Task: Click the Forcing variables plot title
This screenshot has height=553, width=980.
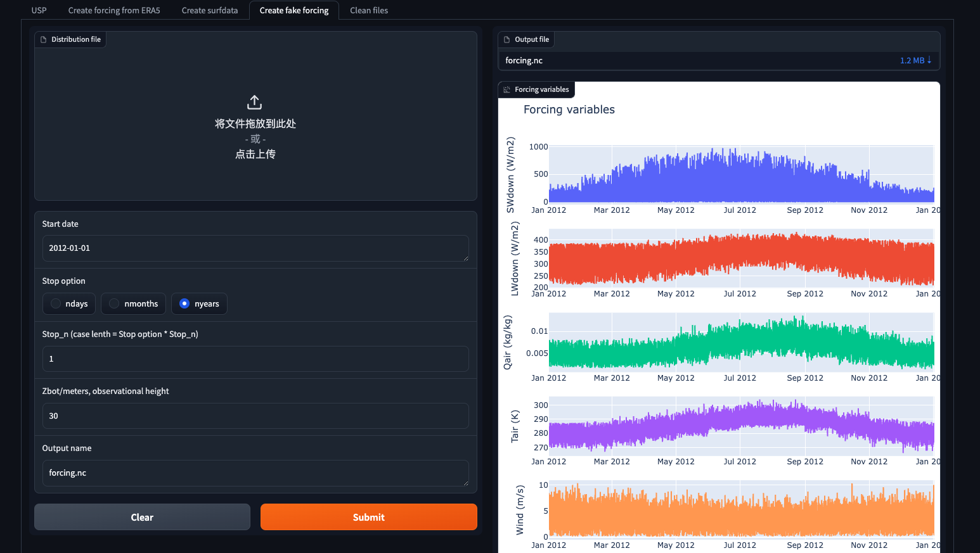Action: coord(569,110)
